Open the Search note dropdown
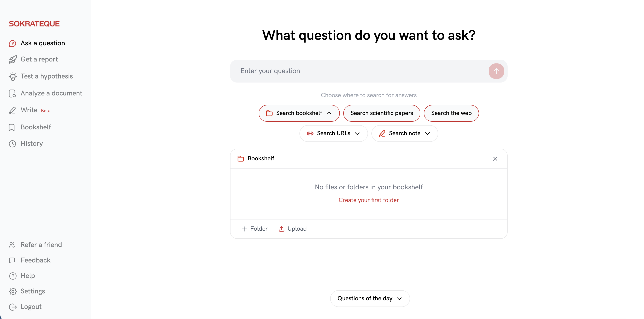Viewport: 644px width, 319px height. click(x=427, y=133)
